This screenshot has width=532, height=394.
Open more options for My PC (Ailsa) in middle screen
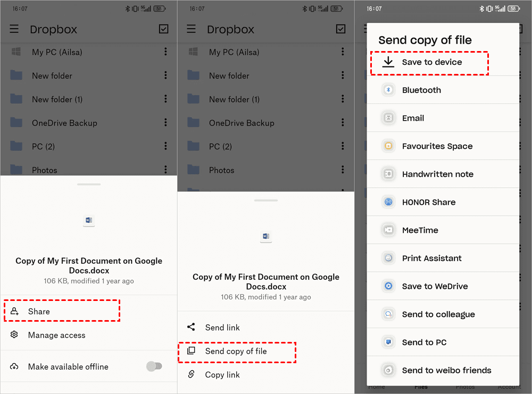pos(343,52)
